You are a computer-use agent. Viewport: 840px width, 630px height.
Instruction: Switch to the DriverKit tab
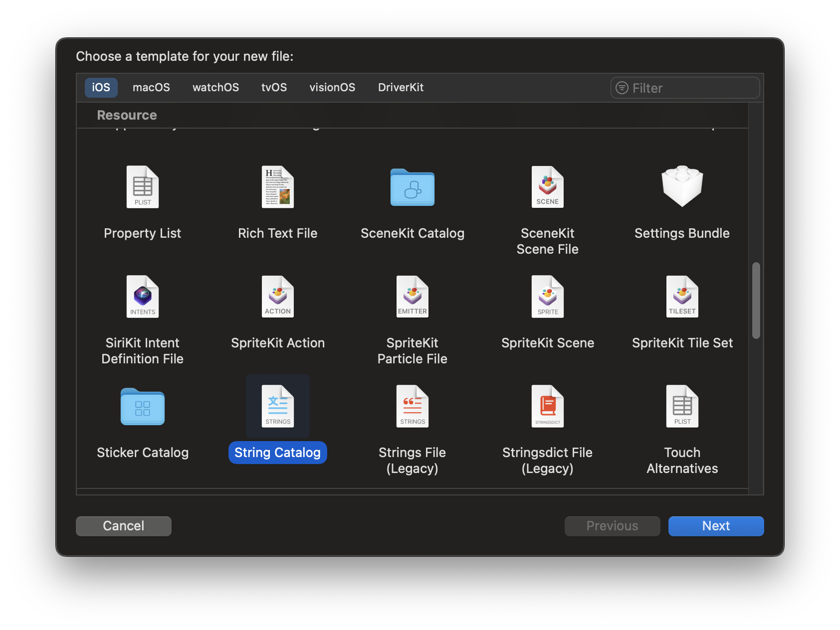coord(401,88)
